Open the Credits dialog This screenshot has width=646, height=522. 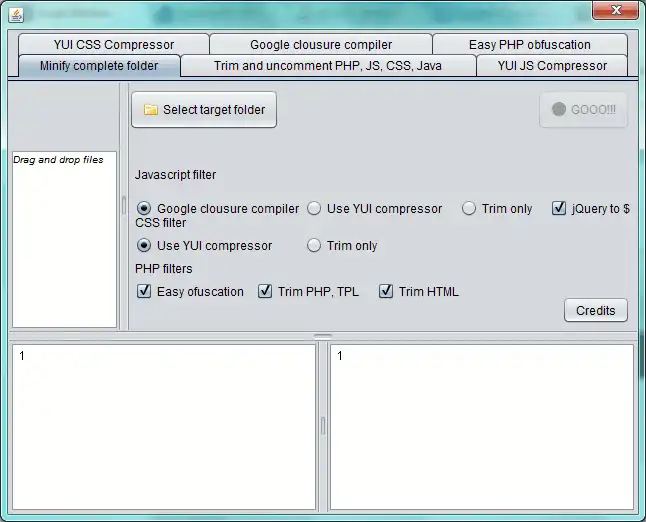596,310
